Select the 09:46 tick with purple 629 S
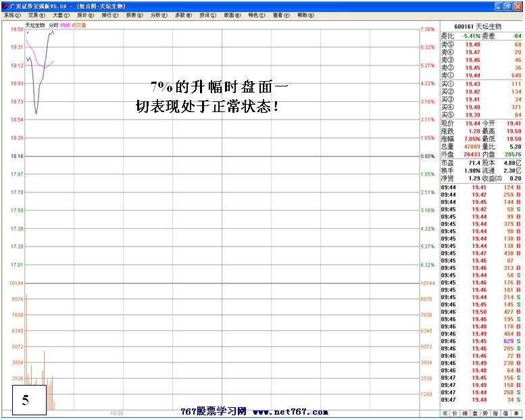This screenshot has height=420, width=525. (x=481, y=341)
